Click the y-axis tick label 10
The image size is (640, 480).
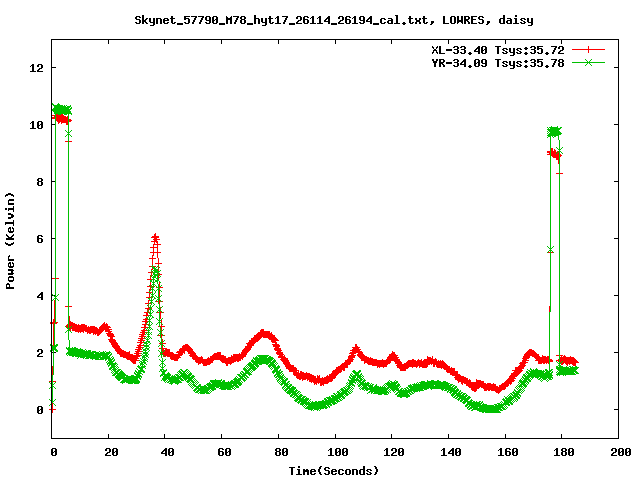coord(36,125)
